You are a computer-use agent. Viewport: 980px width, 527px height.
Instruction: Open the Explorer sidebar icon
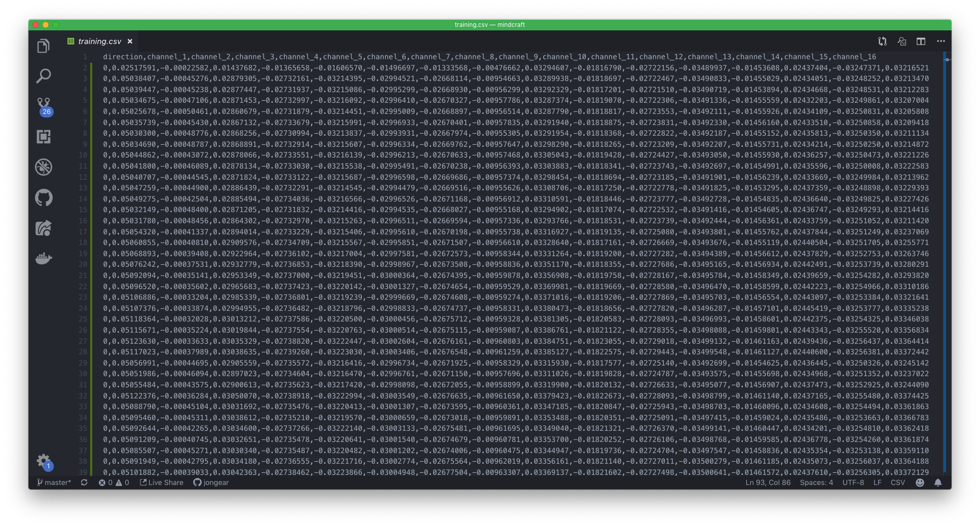point(44,46)
